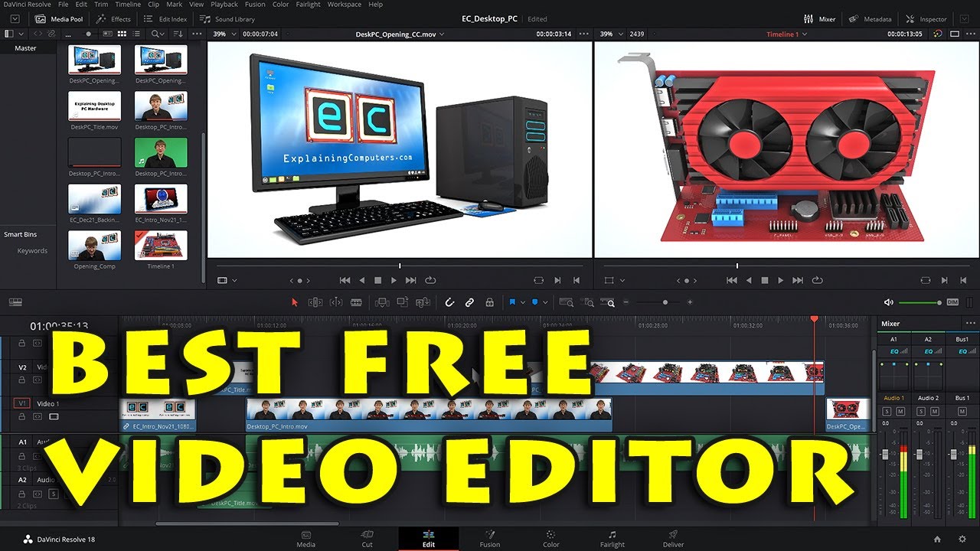This screenshot has width=980, height=551.
Task: Click the Insert Clip toolbar icon
Action: [x=383, y=302]
